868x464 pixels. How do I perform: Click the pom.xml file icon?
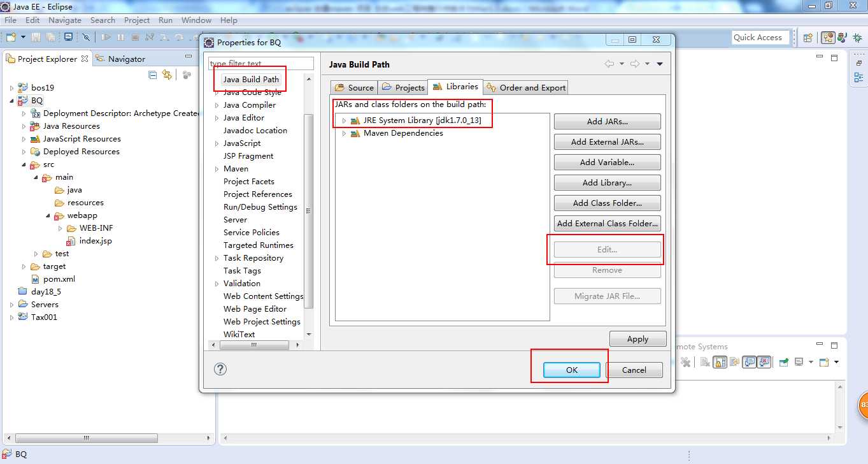pyautogui.click(x=36, y=279)
